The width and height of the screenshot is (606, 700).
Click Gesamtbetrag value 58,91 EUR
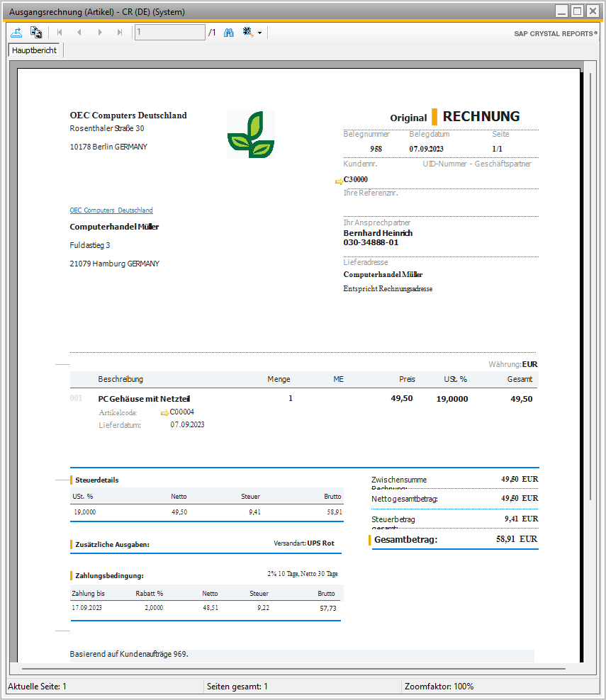(517, 539)
